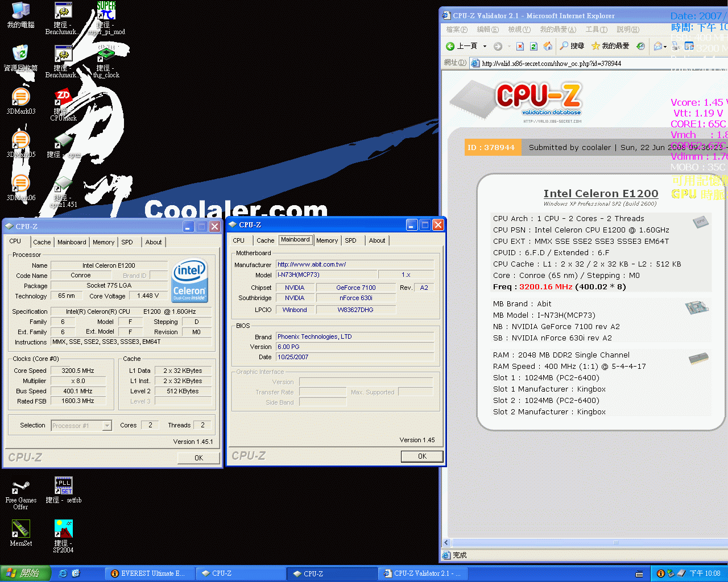The height and width of the screenshot is (582, 728).
Task: Click the Intel Celeron logo in CPU-Z
Action: (190, 281)
